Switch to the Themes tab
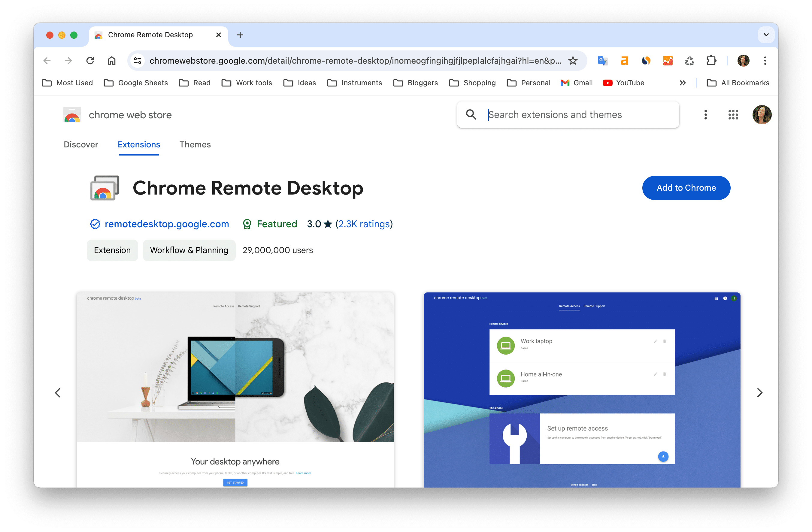Viewport: 812px width, 532px height. [195, 145]
